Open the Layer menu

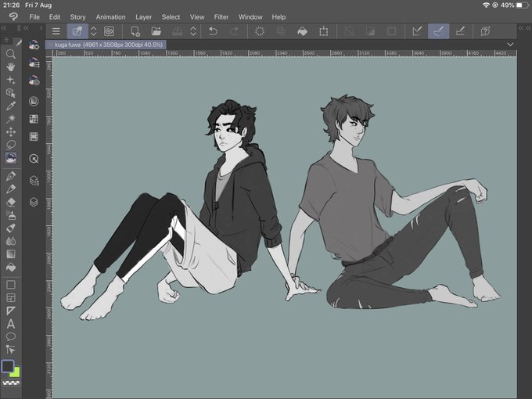click(143, 17)
